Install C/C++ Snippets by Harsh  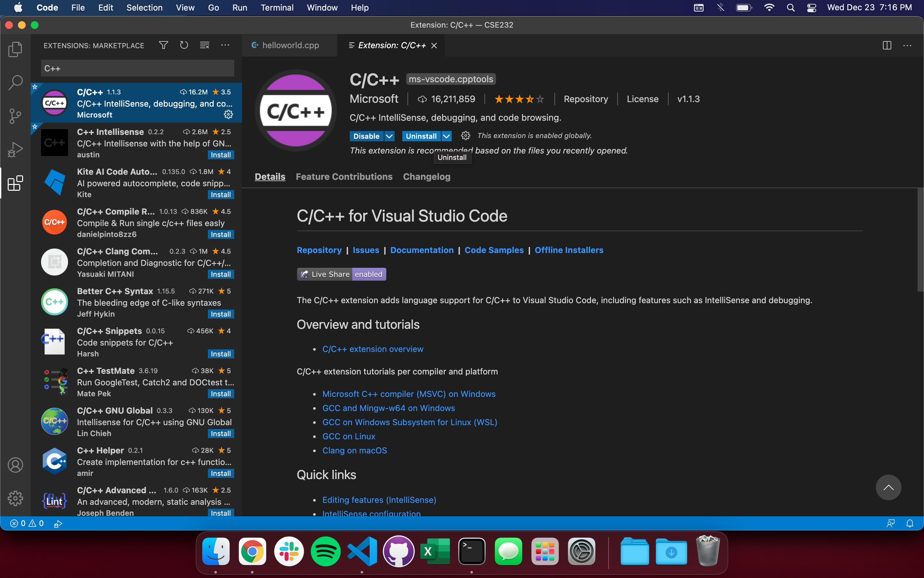[221, 354]
